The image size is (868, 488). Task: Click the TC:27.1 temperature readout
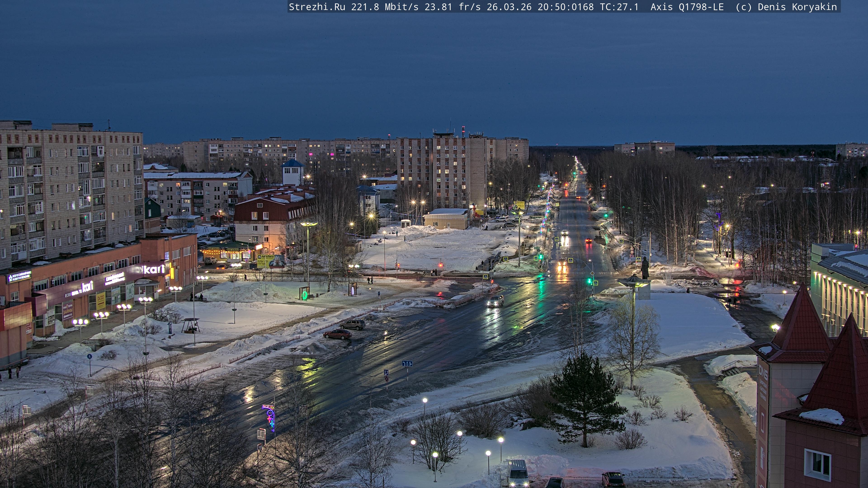pos(619,7)
